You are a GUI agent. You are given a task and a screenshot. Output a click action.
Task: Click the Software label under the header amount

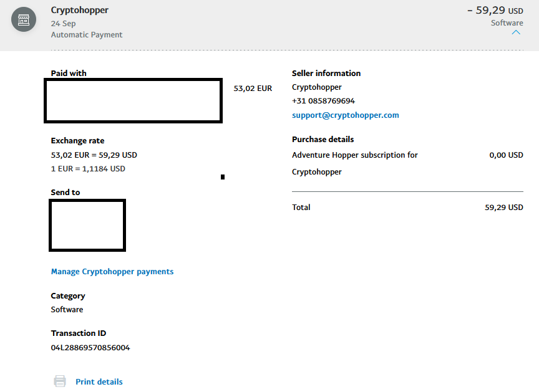click(507, 23)
